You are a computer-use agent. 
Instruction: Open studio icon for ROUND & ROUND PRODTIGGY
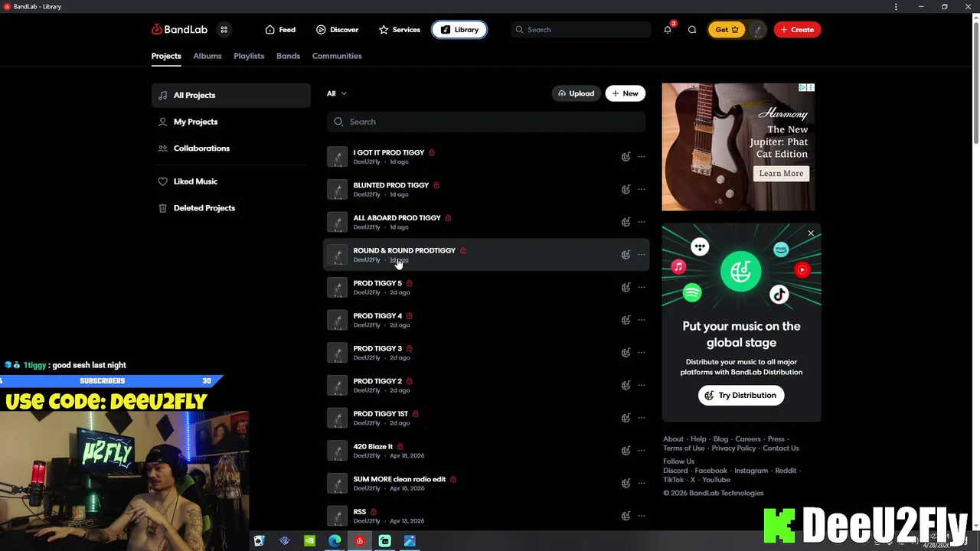click(x=626, y=255)
